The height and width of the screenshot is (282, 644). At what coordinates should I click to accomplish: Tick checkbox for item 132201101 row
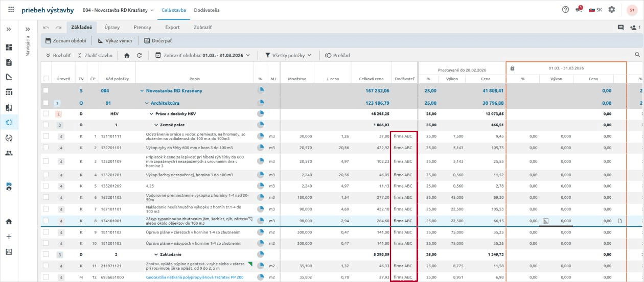point(46,147)
